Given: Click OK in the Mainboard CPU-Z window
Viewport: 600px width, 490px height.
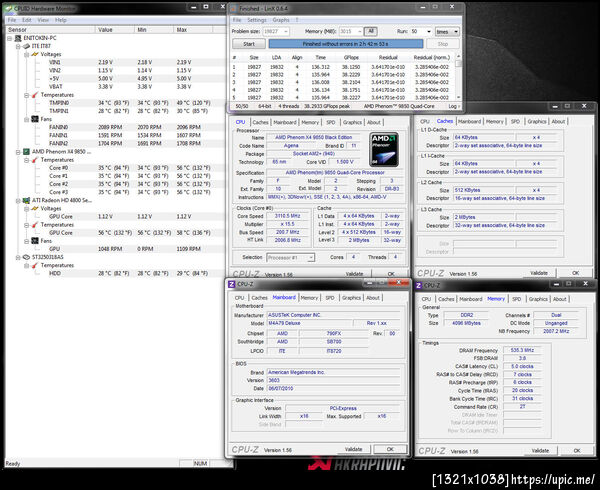Looking at the screenshot, I should coord(390,449).
